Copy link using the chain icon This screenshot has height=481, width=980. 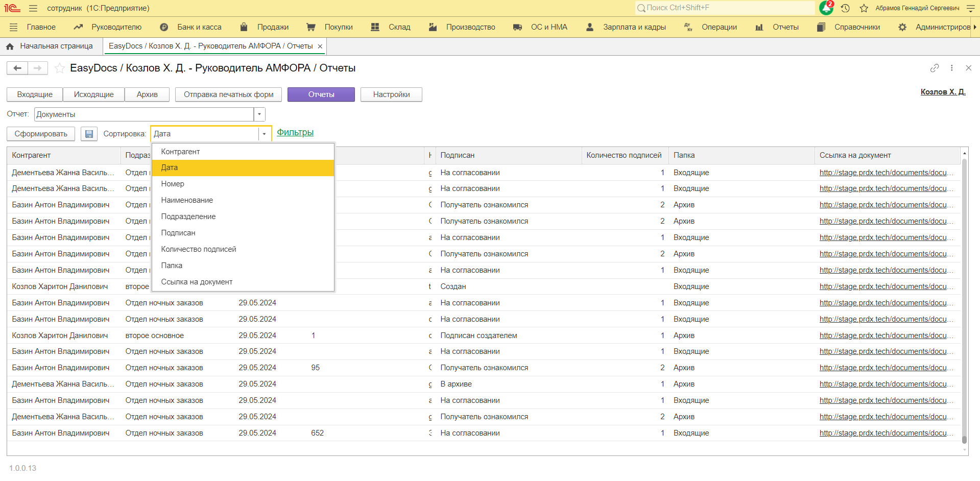(x=934, y=68)
